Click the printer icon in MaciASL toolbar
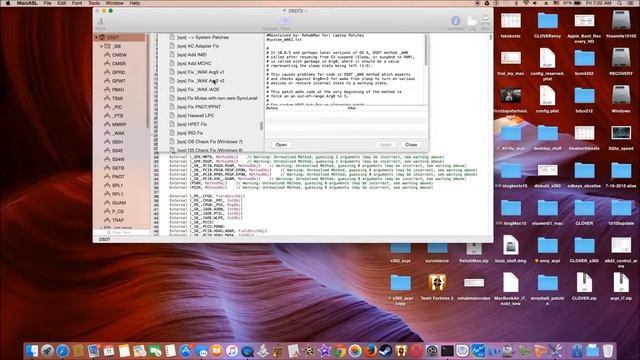 (485, 21)
